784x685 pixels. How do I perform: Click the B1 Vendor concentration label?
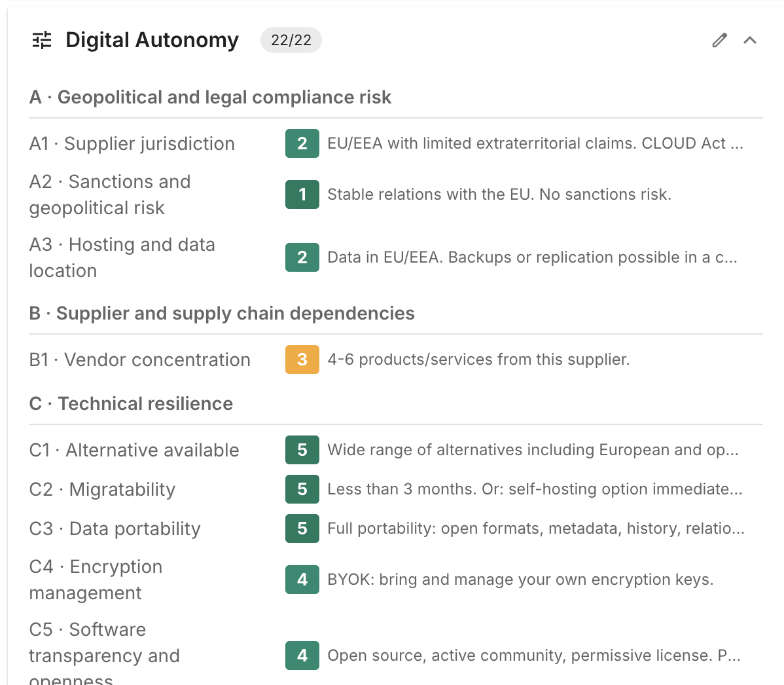point(140,360)
